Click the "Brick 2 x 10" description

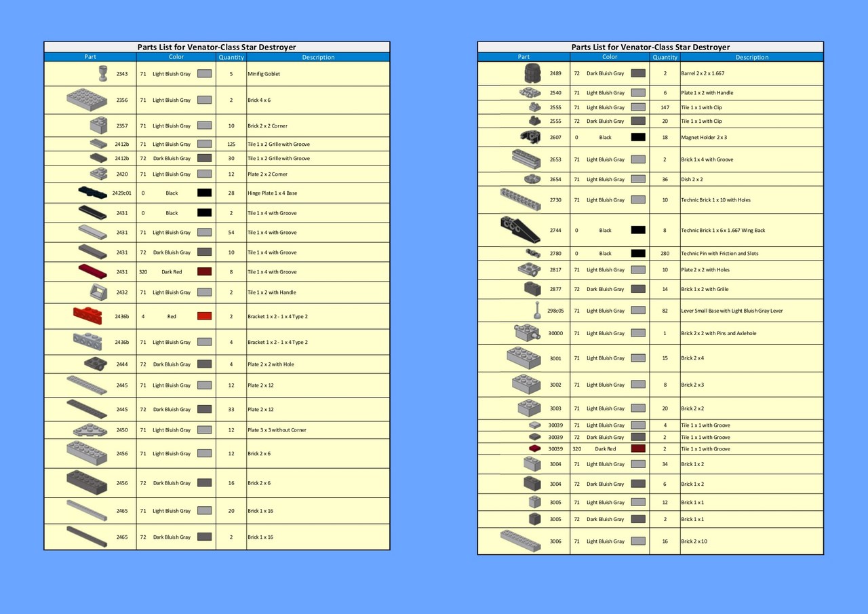(x=694, y=541)
